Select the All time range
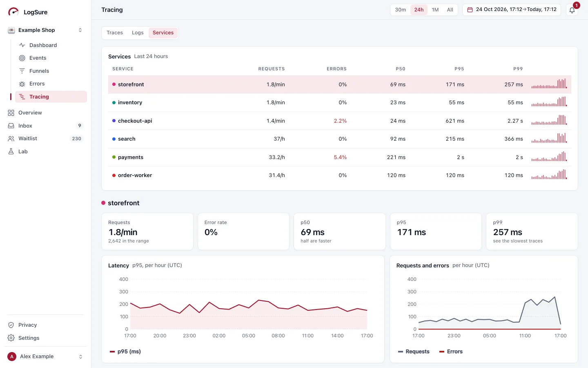Image resolution: width=588 pixels, height=368 pixels. click(x=450, y=10)
